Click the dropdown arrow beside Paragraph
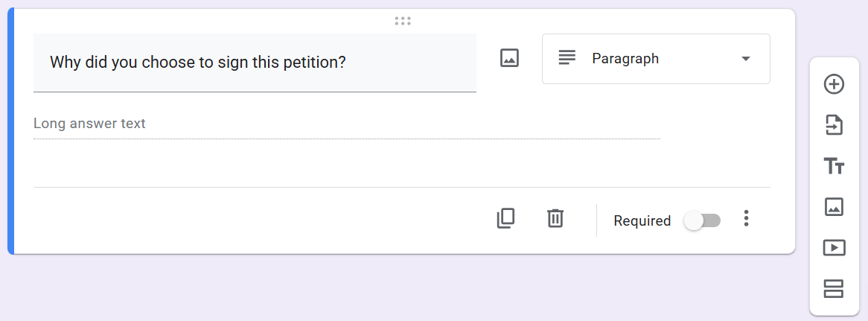Screen dimensions: 868x321 [x=746, y=59]
